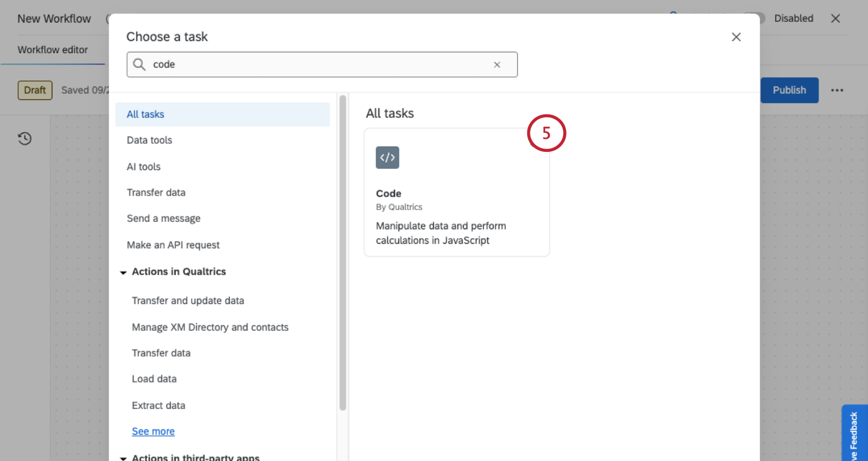Image resolution: width=868 pixels, height=461 pixels.
Task: Open Manage XM Directory and contacts
Action: pos(210,327)
